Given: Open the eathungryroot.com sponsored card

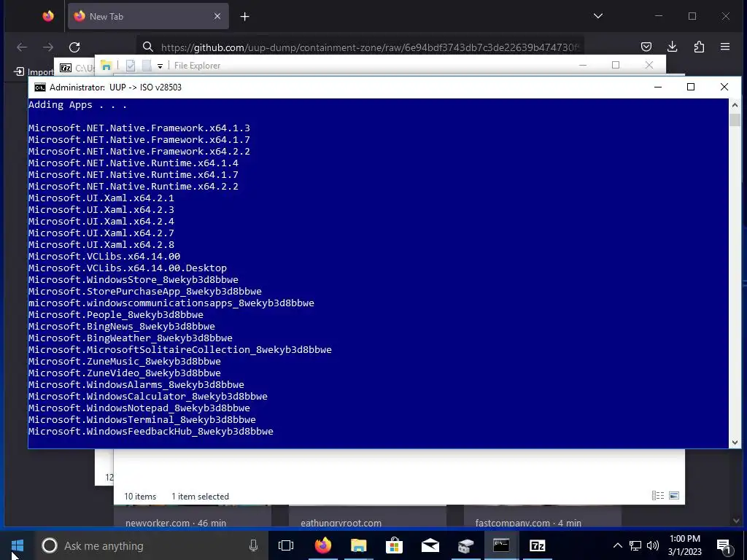Looking at the screenshot, I should [x=368, y=517].
